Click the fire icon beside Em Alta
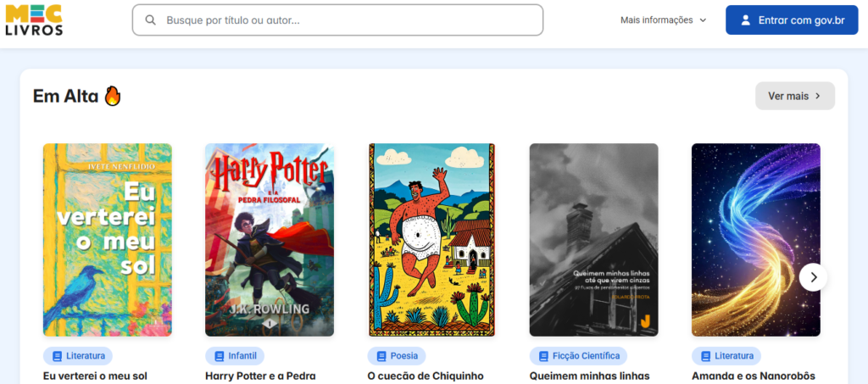The image size is (868, 384). coord(113,96)
